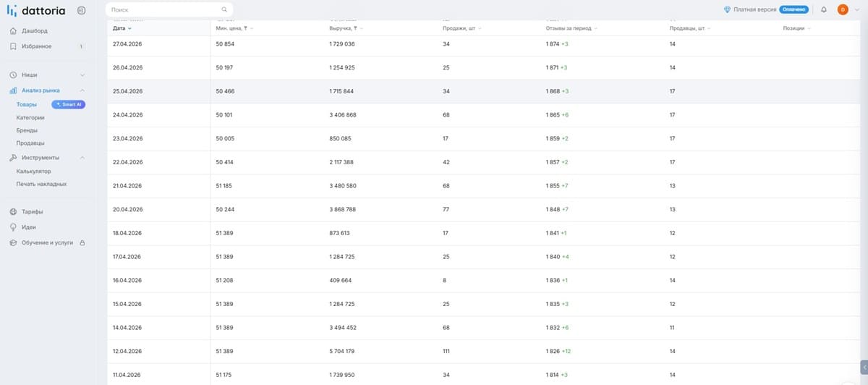Click the Анализ рынка chart icon
Image resolution: width=868 pixels, height=385 pixels.
click(13, 90)
